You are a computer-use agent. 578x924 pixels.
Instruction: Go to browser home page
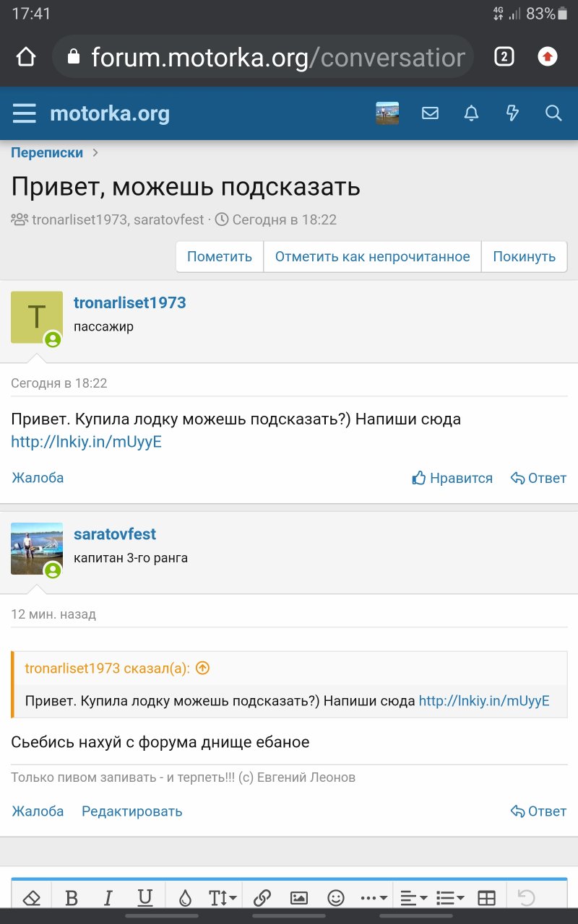click(x=26, y=57)
